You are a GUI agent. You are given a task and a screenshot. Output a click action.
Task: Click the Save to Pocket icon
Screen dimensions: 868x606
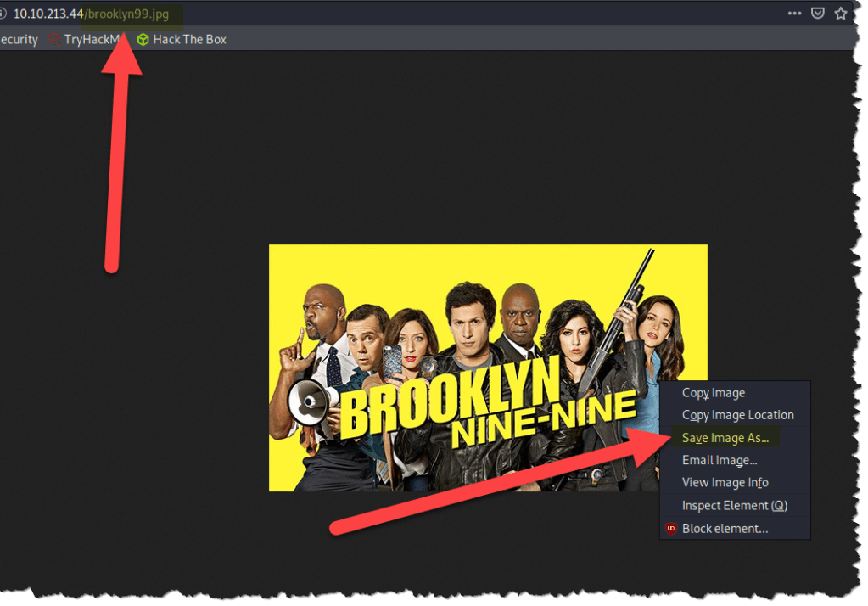pyautogui.click(x=818, y=14)
